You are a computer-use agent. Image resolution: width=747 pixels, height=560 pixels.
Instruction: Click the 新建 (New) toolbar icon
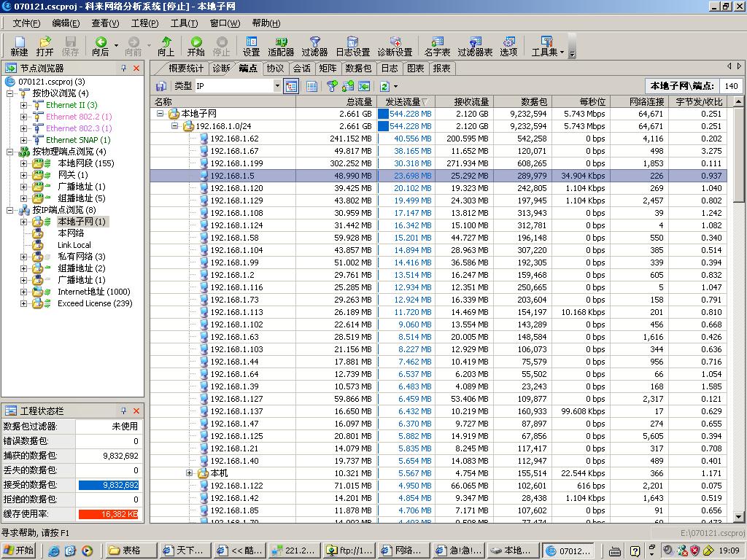(19, 46)
